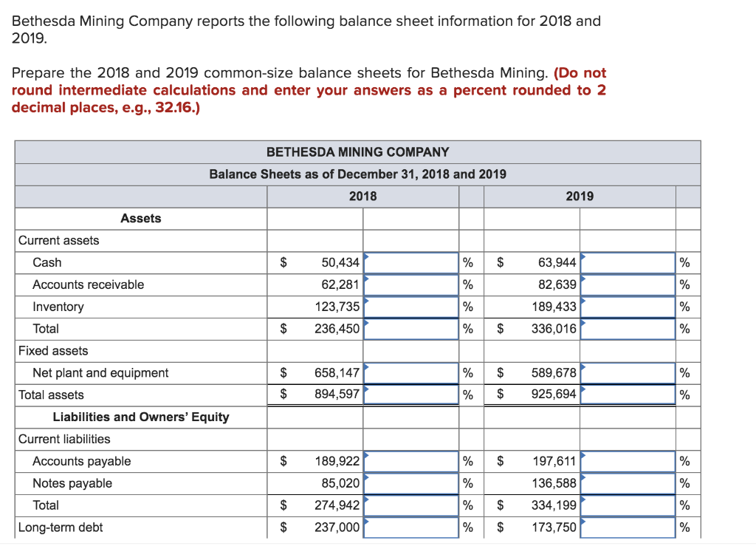Select the value 82,639 for Accounts receivable
The image size is (756, 546).
557,285
